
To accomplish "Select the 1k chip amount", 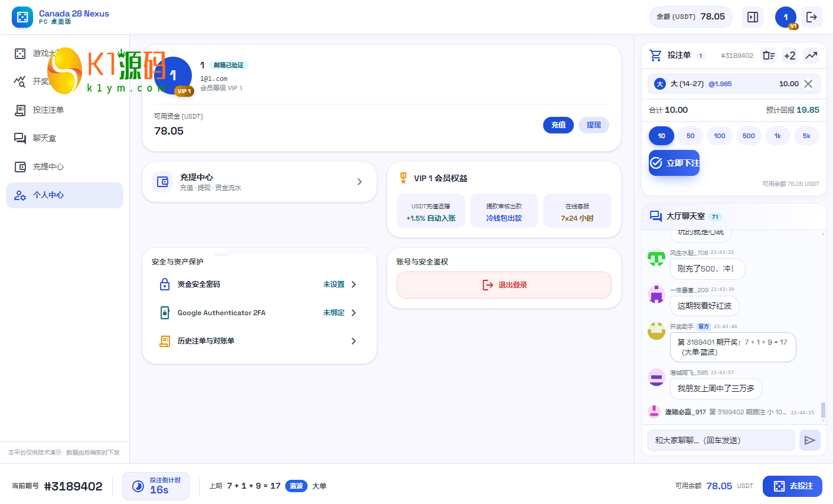I will pyautogui.click(x=778, y=136).
